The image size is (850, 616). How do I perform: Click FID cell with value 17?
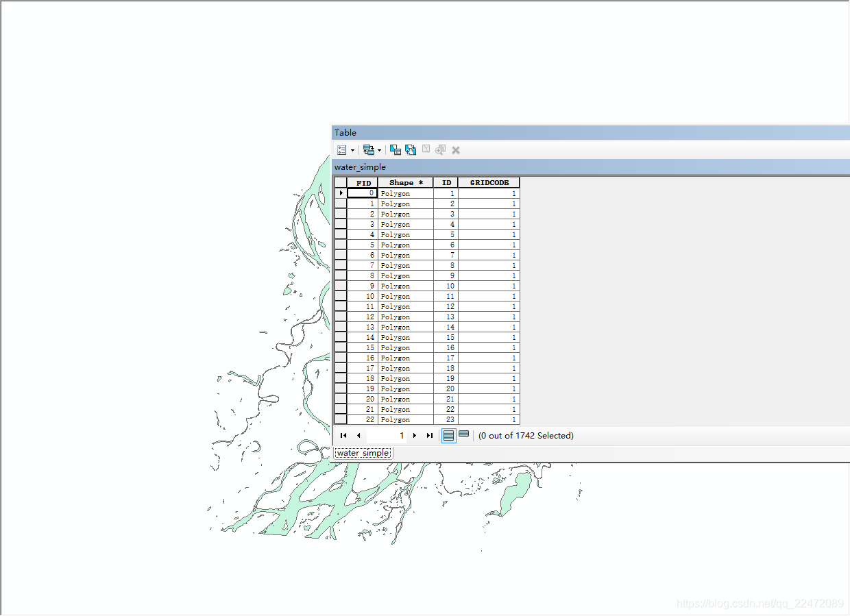363,368
